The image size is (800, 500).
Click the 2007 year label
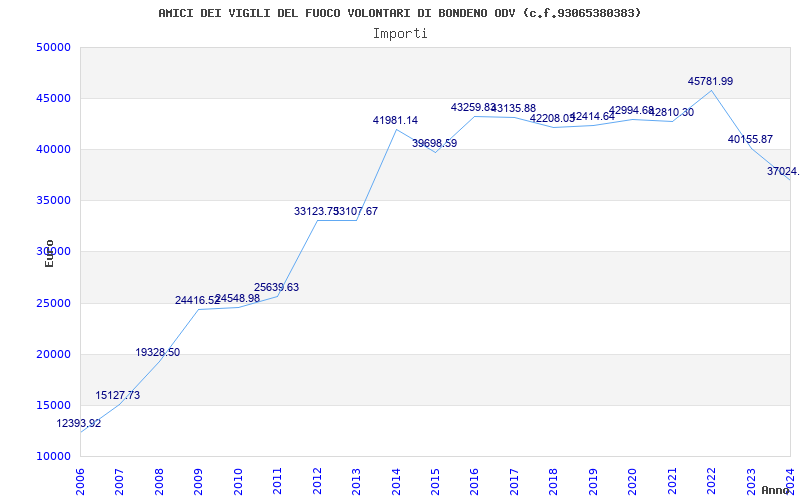[x=119, y=481]
